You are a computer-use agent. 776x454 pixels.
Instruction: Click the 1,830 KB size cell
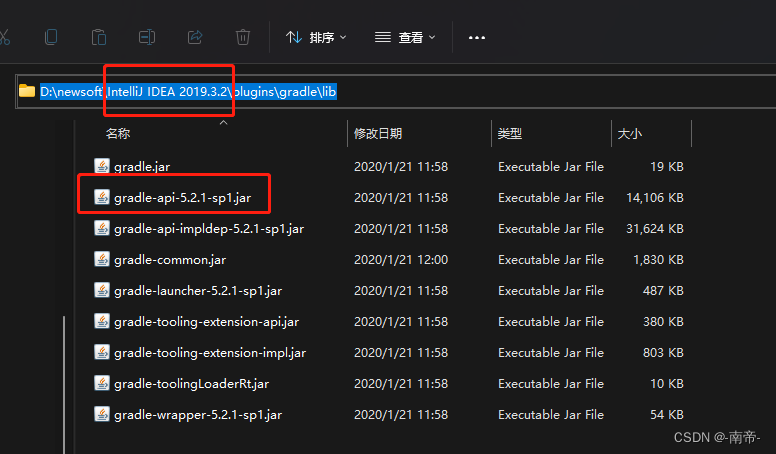pyautogui.click(x=658, y=260)
